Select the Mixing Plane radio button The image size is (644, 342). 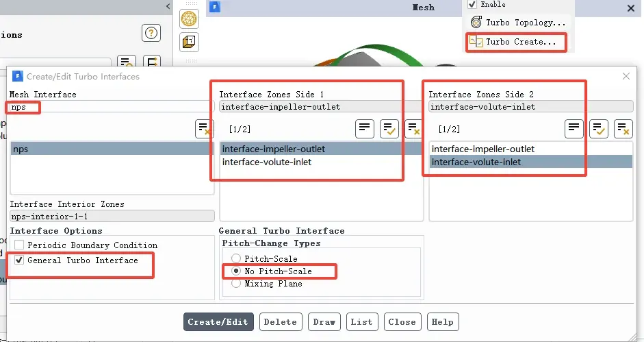235,283
